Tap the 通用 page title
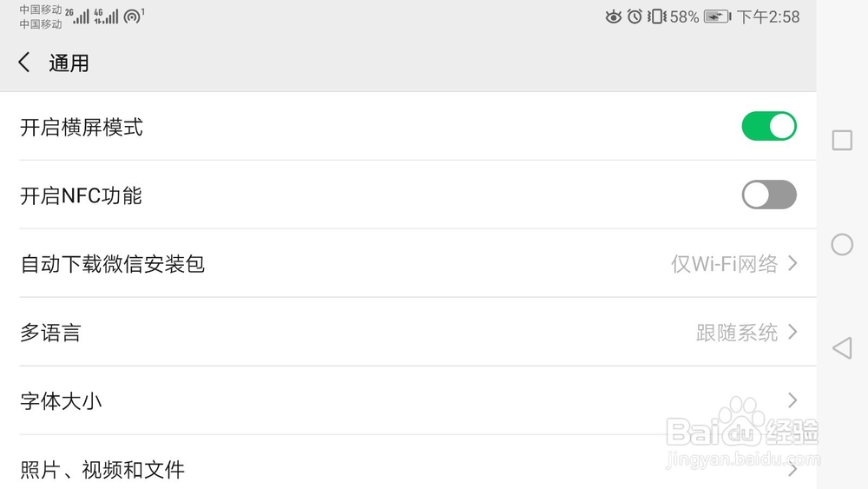The image size is (868, 489). pos(69,63)
